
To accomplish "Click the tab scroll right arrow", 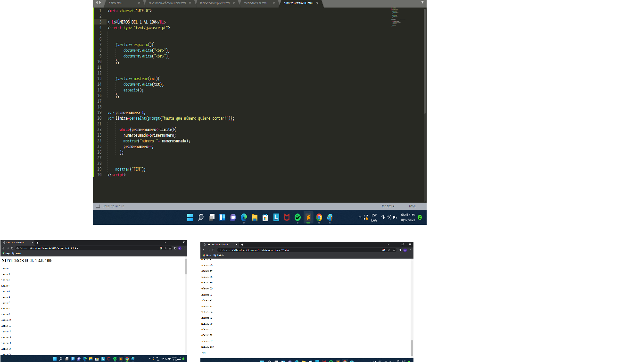I will pos(99,2).
